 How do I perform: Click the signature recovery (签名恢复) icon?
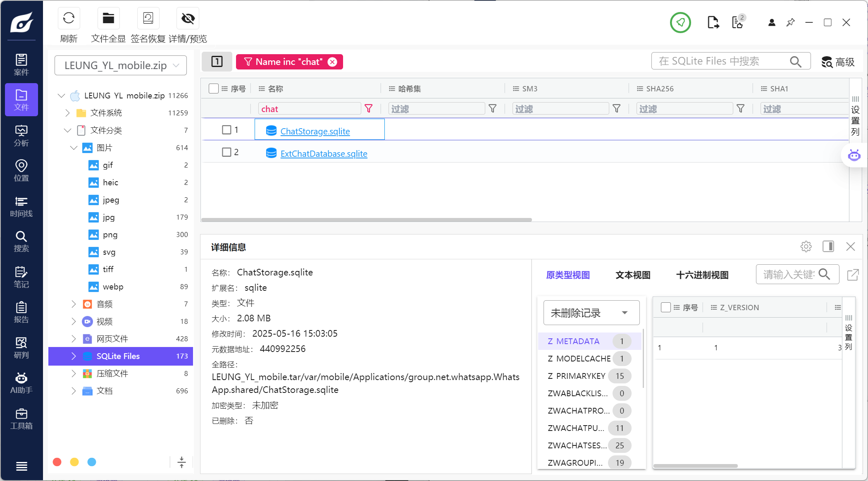[148, 19]
